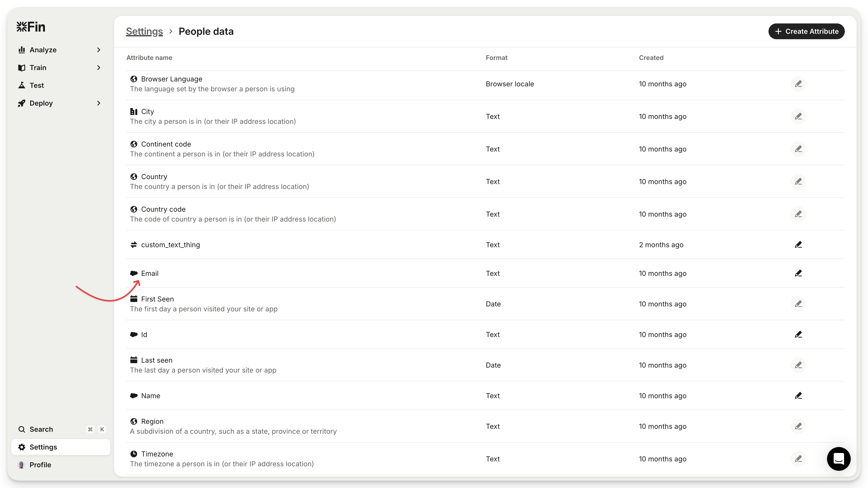Open the chat messenger bubble icon
This screenshot has height=488, width=868.
click(838, 459)
